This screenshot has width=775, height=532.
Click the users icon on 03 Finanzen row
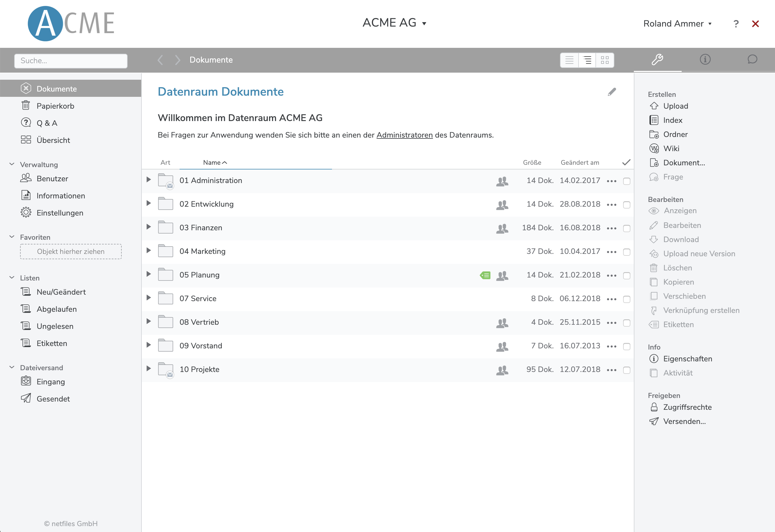pos(502,228)
